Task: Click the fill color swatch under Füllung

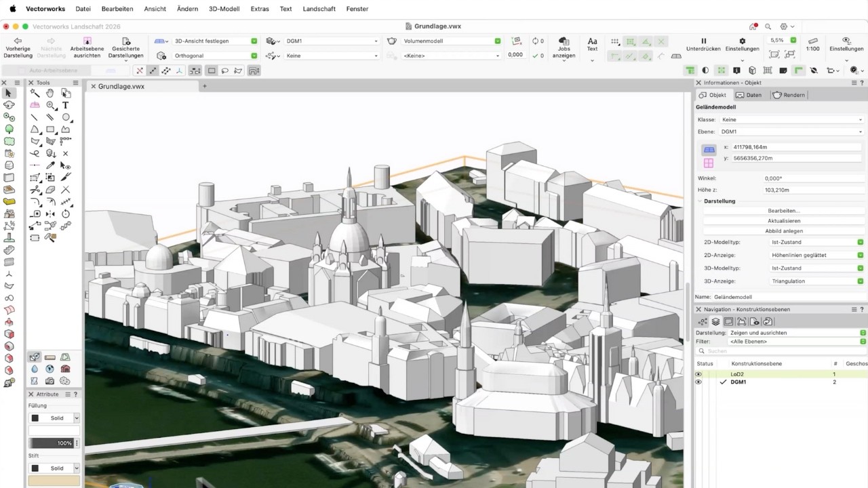Action: click(x=54, y=430)
